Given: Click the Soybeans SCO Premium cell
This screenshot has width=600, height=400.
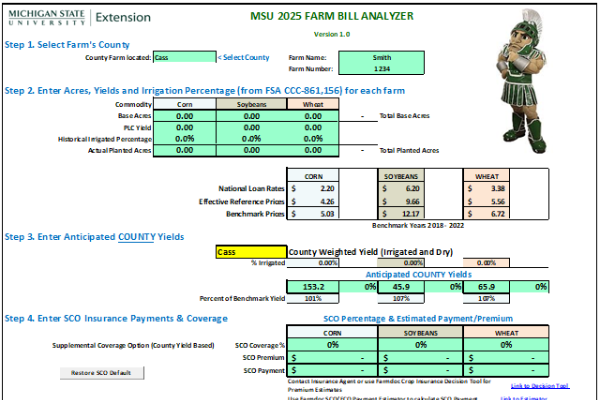Looking at the screenshot, I should pos(421,358).
